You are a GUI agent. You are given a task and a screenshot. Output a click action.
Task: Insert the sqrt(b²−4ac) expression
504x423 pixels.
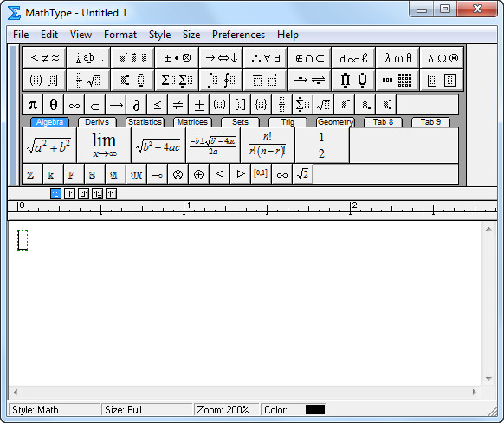coord(158,146)
